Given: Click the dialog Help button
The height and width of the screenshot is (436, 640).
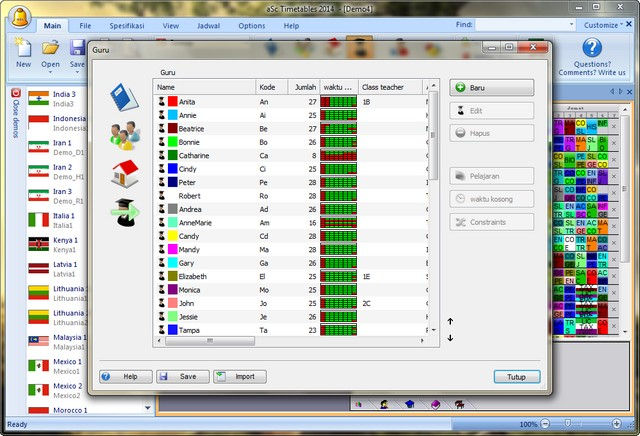Looking at the screenshot, I should pyautogui.click(x=126, y=376).
